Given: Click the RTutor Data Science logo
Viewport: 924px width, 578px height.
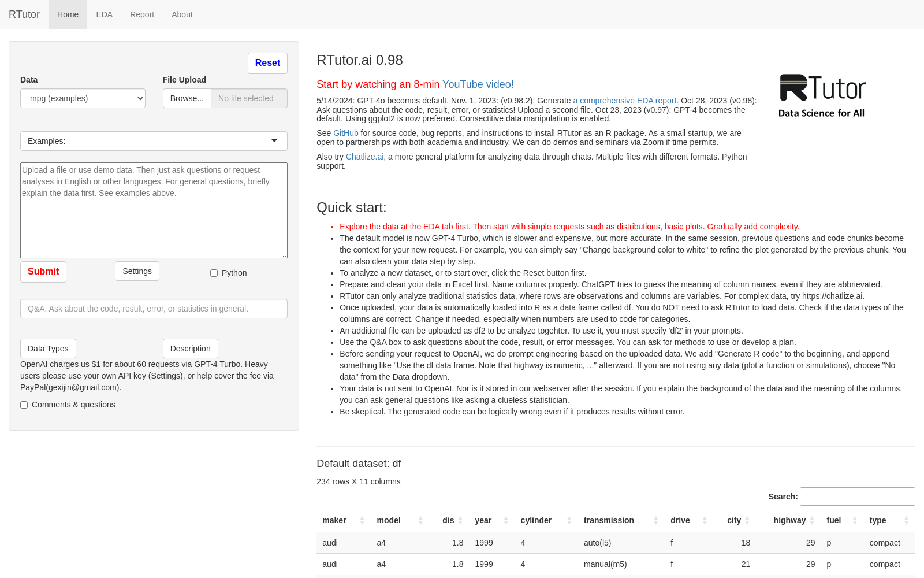Looking at the screenshot, I should 822,96.
